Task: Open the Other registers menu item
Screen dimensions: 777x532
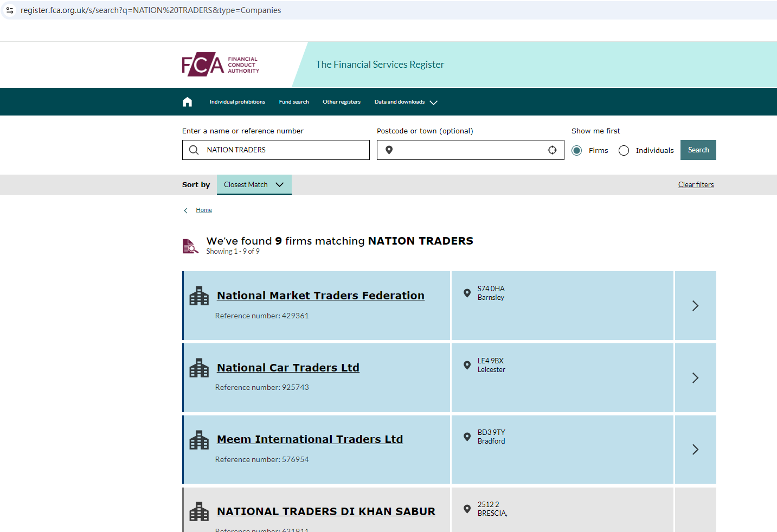Action: pyautogui.click(x=342, y=102)
